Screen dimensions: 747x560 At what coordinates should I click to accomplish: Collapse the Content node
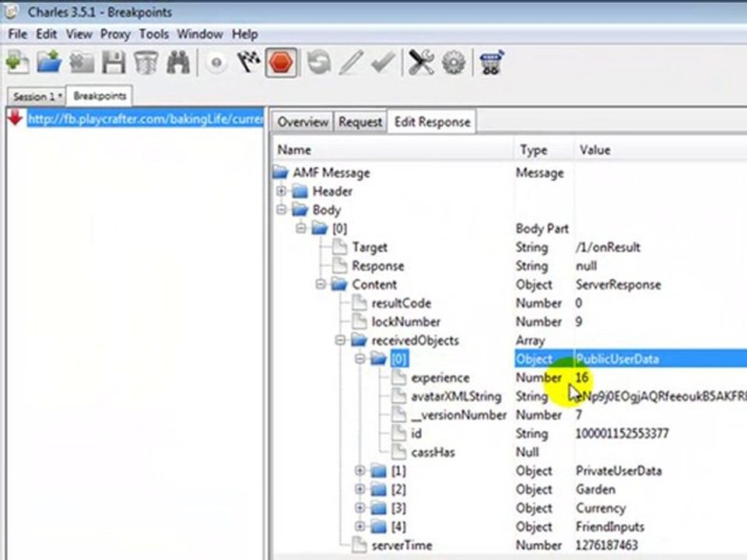[321, 285]
